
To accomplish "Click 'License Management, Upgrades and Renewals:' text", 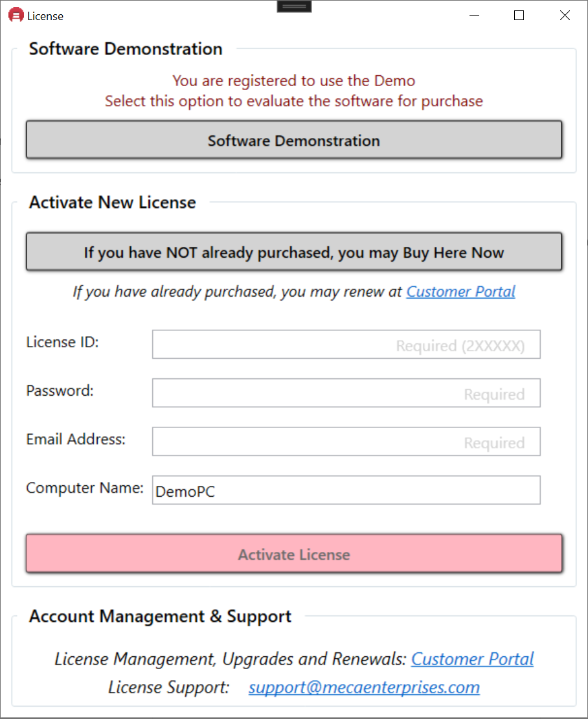I will click(231, 659).
